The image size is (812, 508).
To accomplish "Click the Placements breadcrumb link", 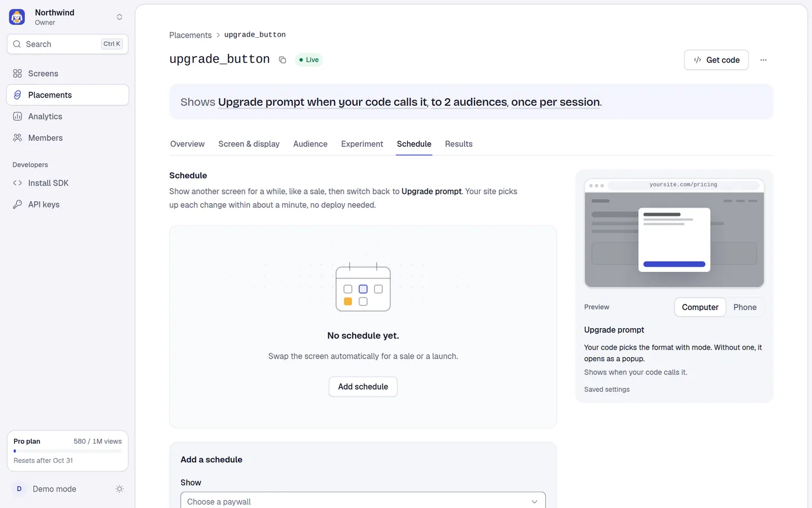I will tap(190, 35).
